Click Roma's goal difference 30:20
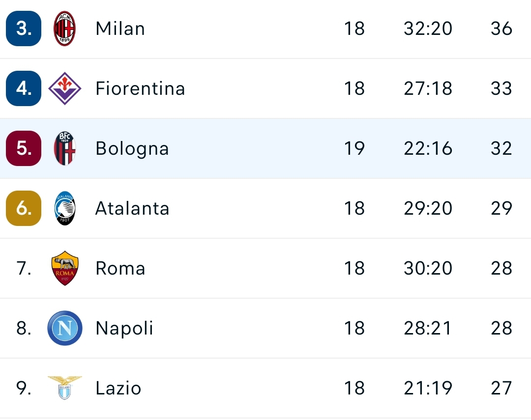Screen dimensions: 531x420 (428, 268)
